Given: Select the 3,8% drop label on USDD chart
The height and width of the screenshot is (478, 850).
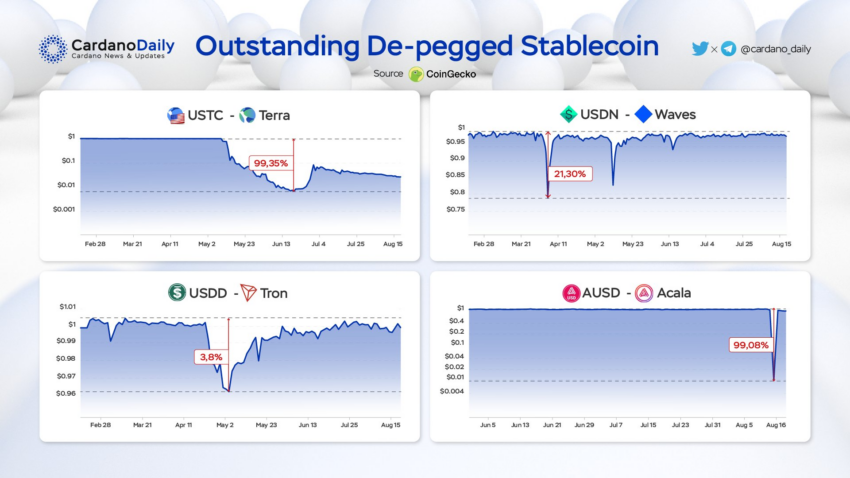Looking at the screenshot, I should (x=211, y=357).
